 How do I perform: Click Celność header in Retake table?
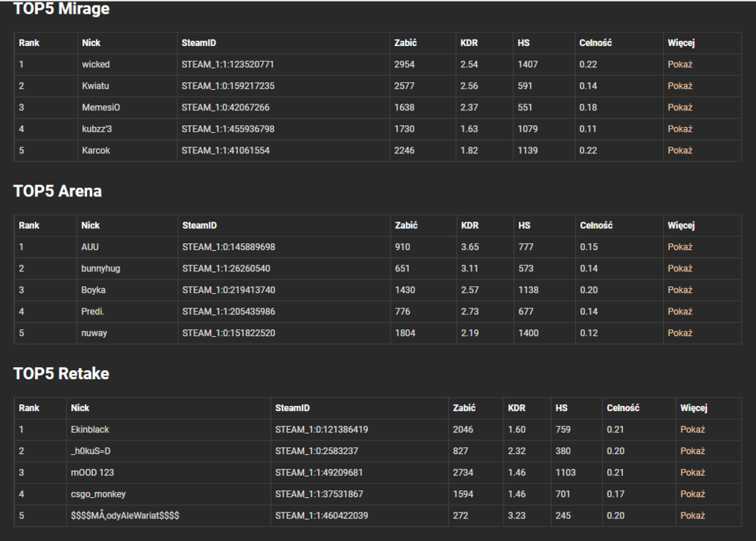coord(623,408)
